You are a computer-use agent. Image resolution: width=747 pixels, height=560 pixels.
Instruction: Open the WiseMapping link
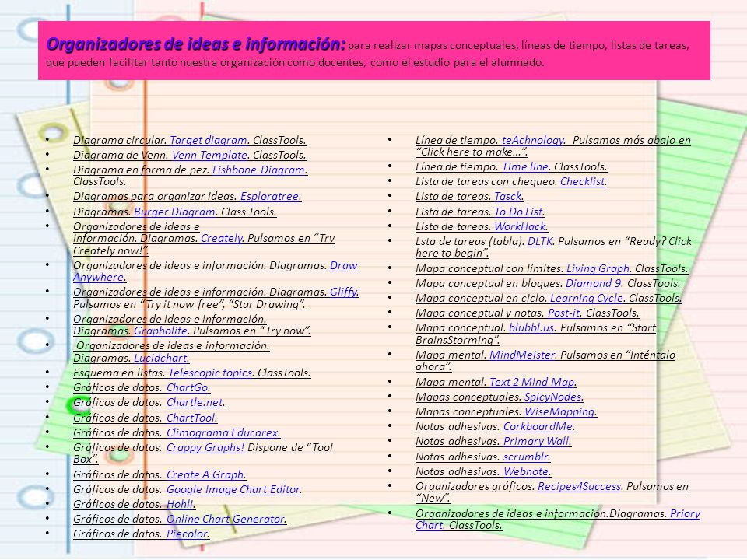click(x=559, y=411)
